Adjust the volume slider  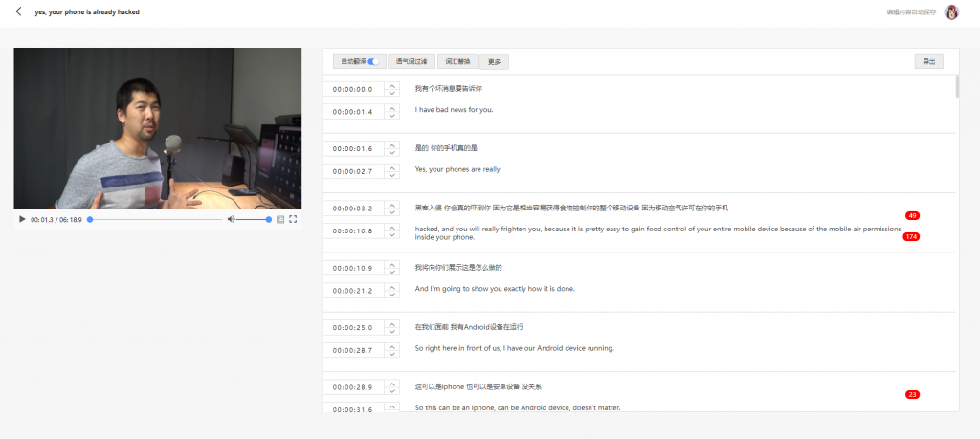(253, 219)
